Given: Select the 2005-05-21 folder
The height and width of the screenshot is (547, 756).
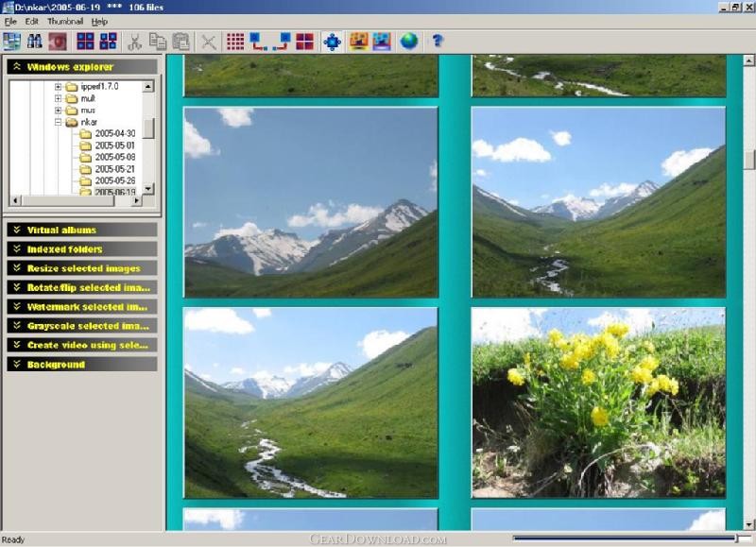Looking at the screenshot, I should pos(114,169).
